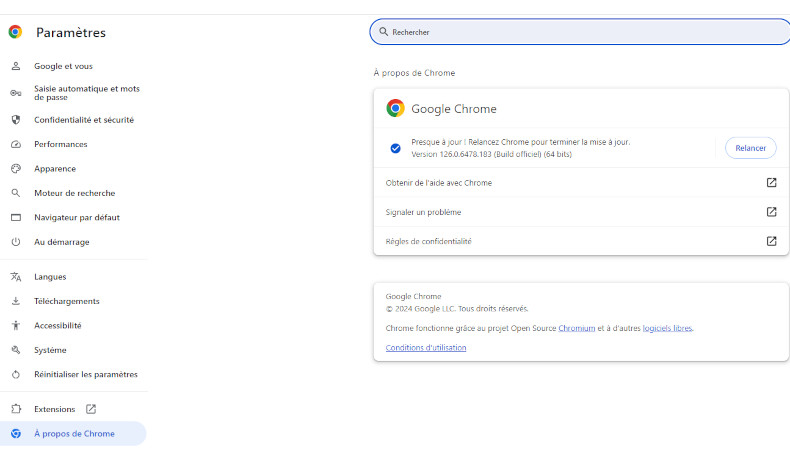The image size is (790, 450).
Task: Click the Presque à jour status message
Action: pyautogui.click(x=520, y=142)
